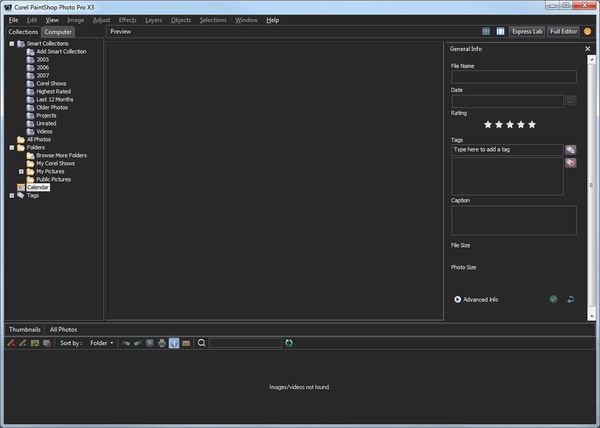
Task: Set rating to five stars
Action: 532,125
